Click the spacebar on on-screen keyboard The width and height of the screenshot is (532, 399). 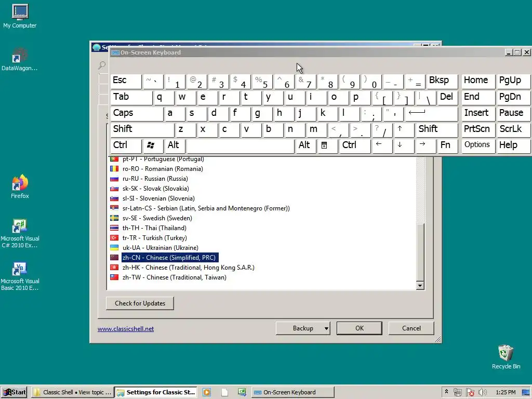coord(241,145)
